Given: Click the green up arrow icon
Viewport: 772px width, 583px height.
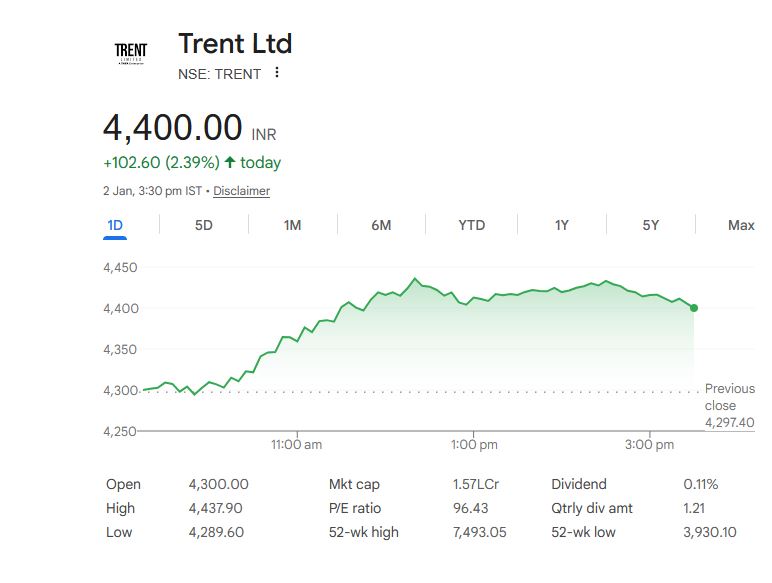Looking at the screenshot, I should 230,163.
